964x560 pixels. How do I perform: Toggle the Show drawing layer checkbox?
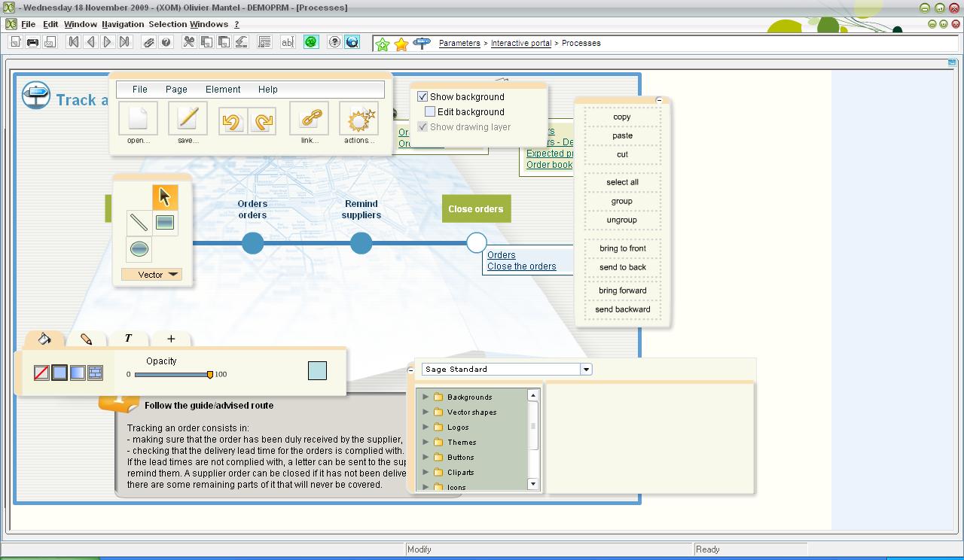coord(423,127)
